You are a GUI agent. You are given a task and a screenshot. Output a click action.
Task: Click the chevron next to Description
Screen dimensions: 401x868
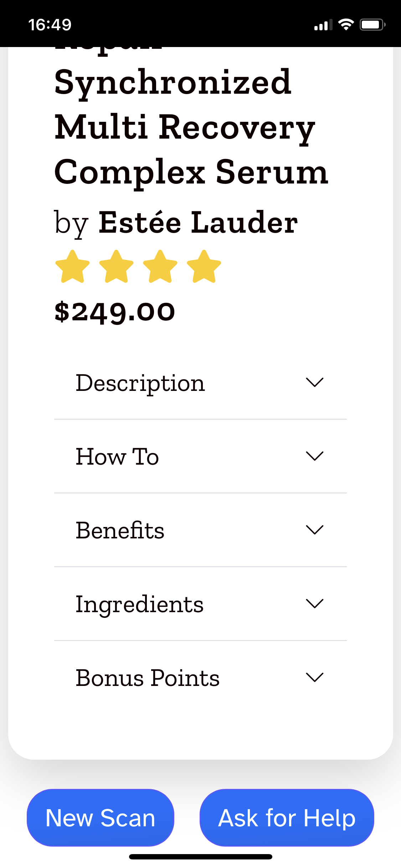(315, 382)
